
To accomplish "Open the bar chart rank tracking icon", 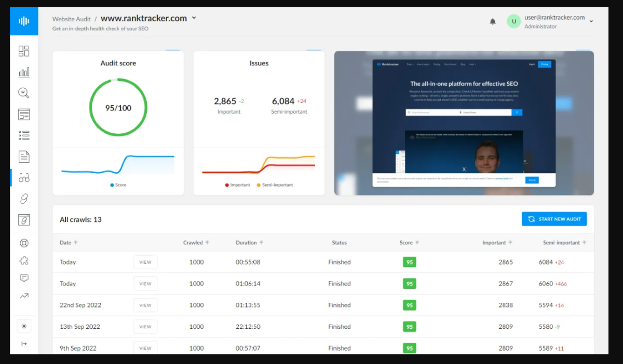I will [x=24, y=72].
